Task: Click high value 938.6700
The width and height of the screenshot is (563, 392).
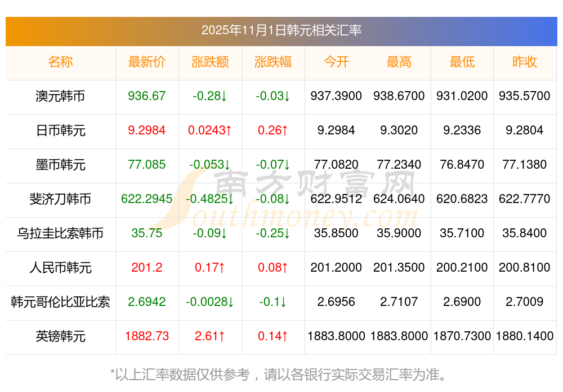Action: click(x=399, y=96)
